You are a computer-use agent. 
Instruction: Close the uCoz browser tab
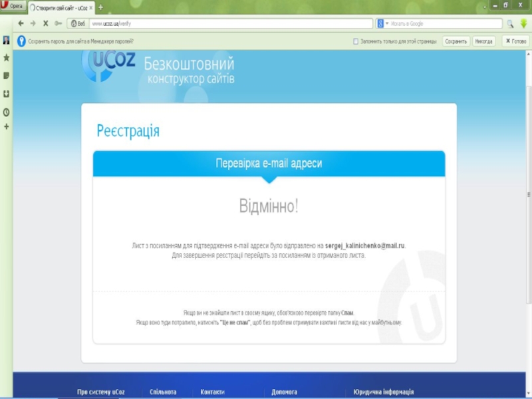coord(91,7)
